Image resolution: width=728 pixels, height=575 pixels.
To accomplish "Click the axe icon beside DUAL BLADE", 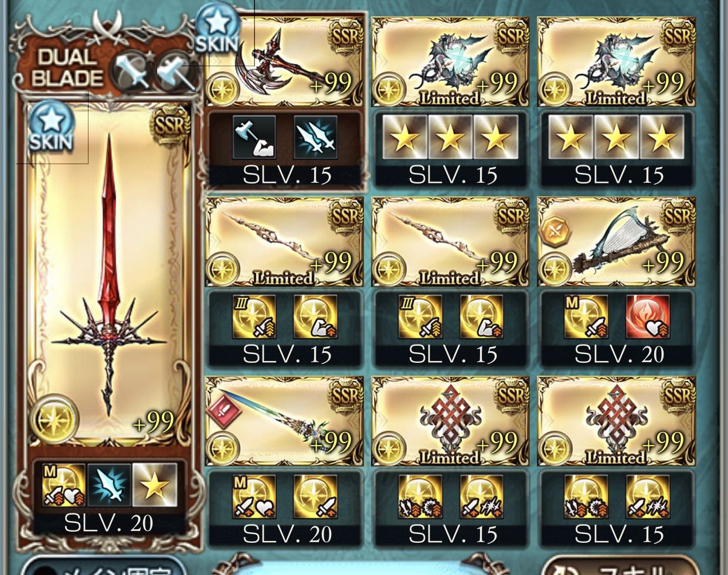I will (x=174, y=71).
